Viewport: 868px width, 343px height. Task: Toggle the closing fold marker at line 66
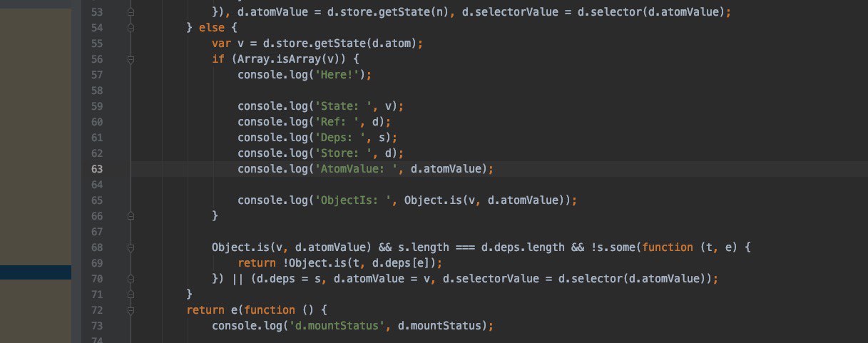(131, 215)
